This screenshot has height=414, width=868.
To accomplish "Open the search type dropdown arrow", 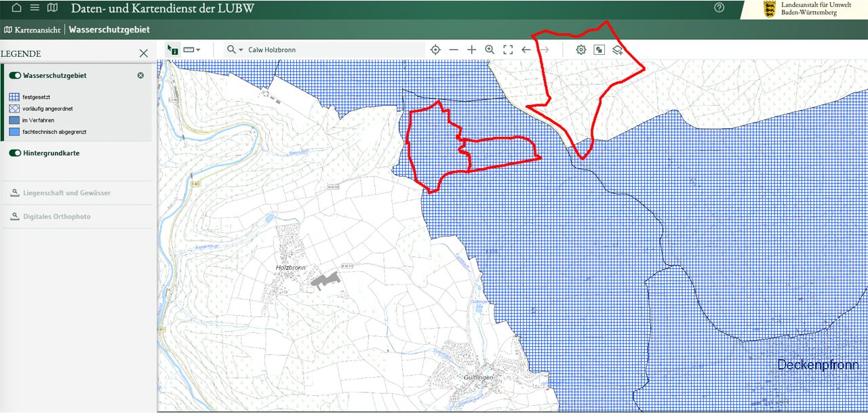I will [x=241, y=50].
